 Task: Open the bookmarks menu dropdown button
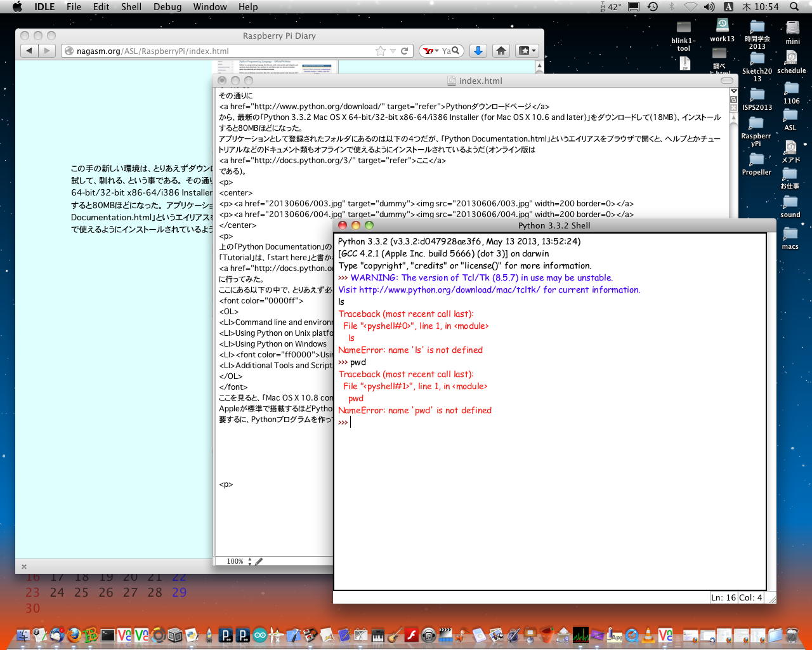527,51
